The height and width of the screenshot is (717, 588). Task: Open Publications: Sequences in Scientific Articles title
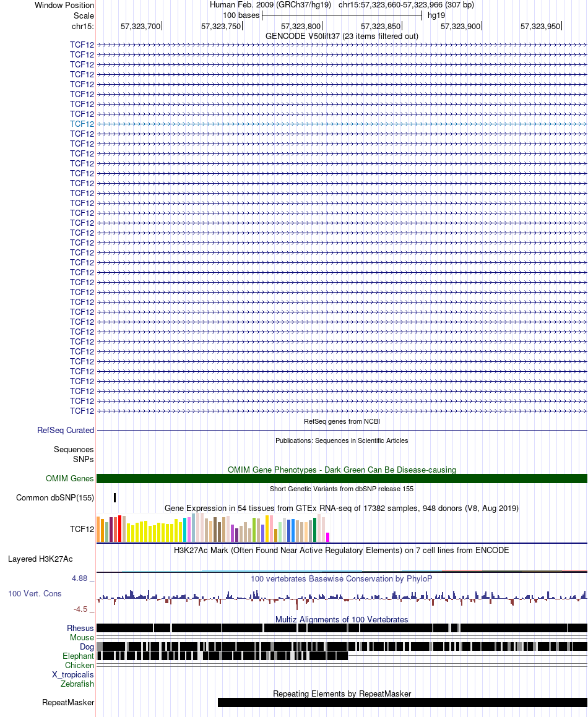342,440
